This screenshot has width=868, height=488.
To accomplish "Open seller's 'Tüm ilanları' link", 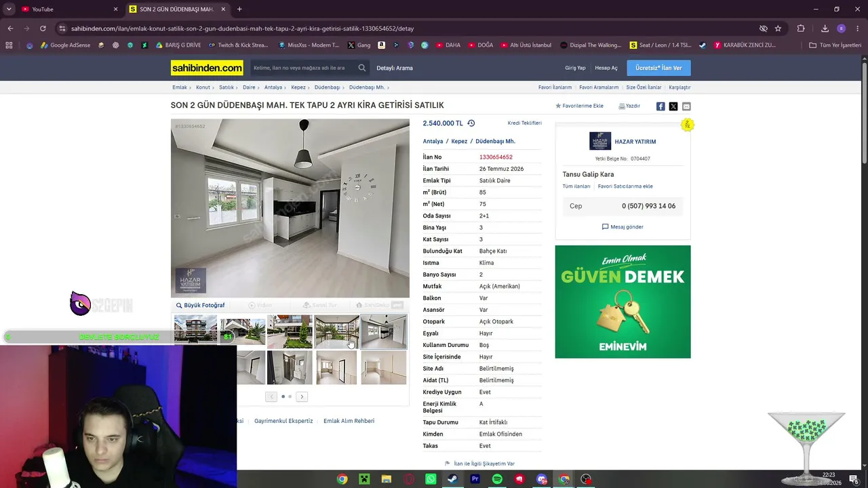I will 576,186.
